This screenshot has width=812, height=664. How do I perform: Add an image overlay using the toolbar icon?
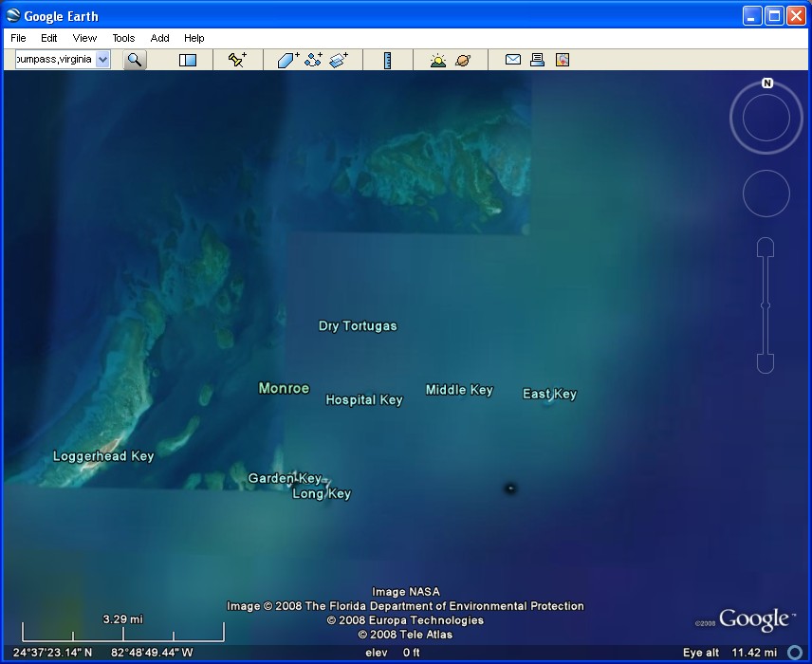[x=339, y=60]
